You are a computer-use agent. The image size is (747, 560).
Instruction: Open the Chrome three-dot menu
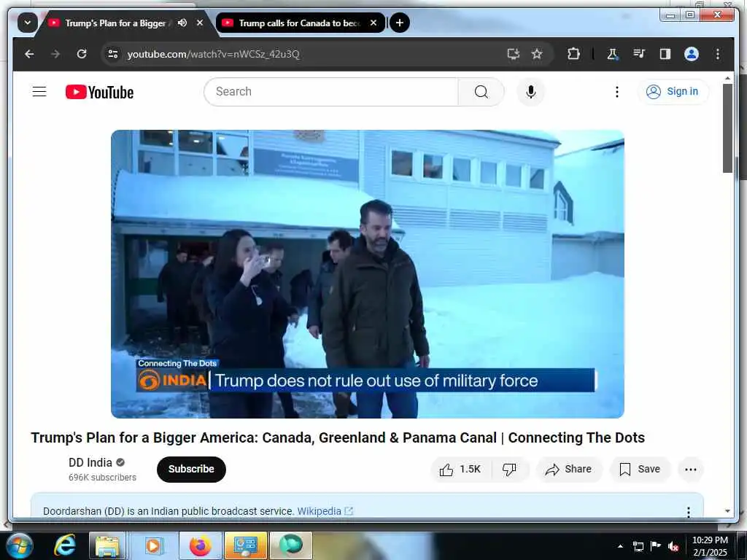click(x=718, y=54)
